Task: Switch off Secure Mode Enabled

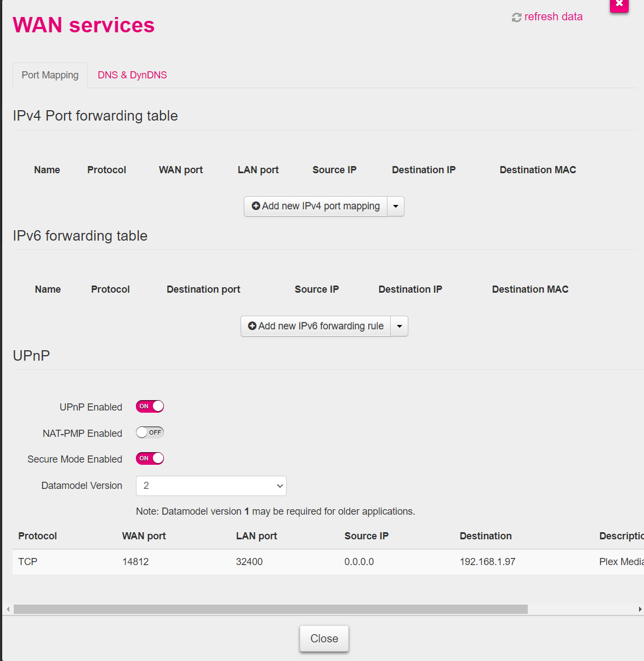Action: click(150, 458)
